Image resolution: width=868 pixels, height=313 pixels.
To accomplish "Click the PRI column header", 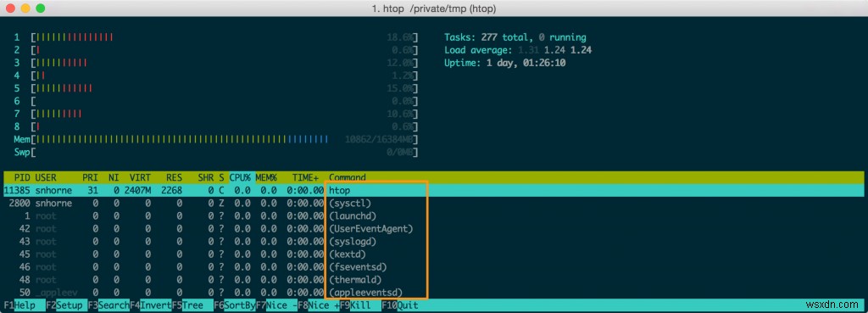I will [90, 178].
